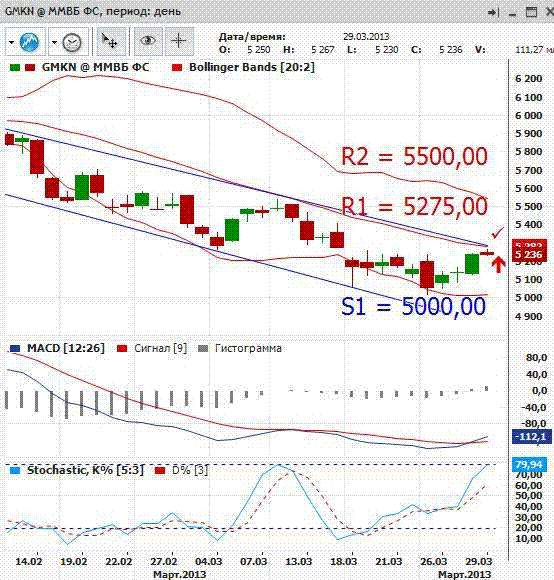This screenshot has width=554, height=580.
Task: Click the 6 200 price axis label
Action: point(528,78)
